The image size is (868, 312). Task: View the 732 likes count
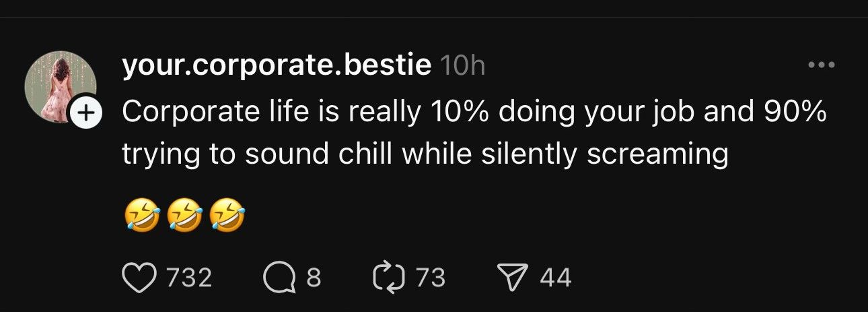189,278
